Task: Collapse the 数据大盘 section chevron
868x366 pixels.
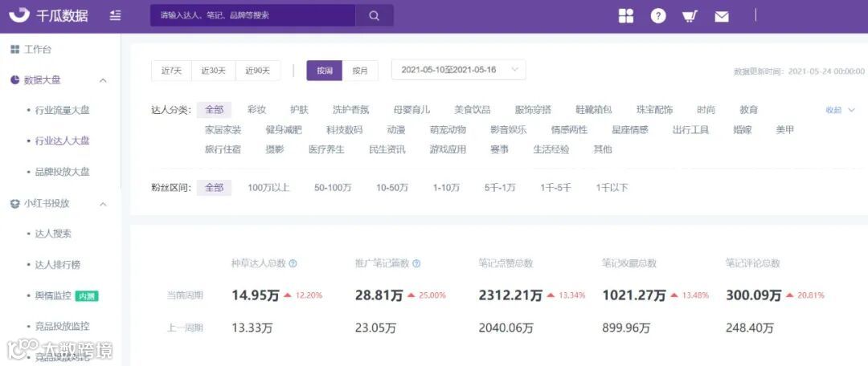Action: coord(103,81)
